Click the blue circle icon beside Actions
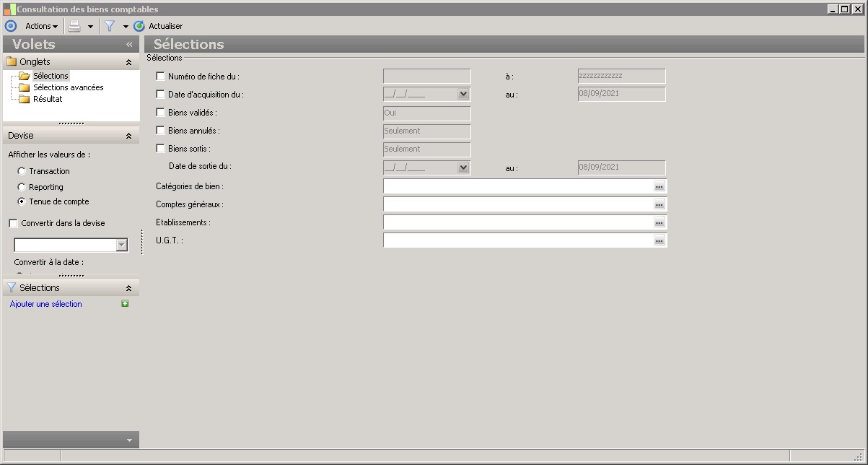 pyautogui.click(x=11, y=26)
